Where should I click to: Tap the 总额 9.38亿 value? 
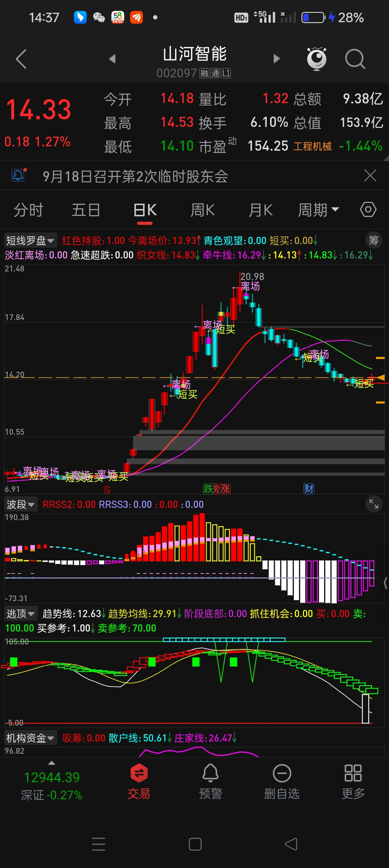point(363,98)
